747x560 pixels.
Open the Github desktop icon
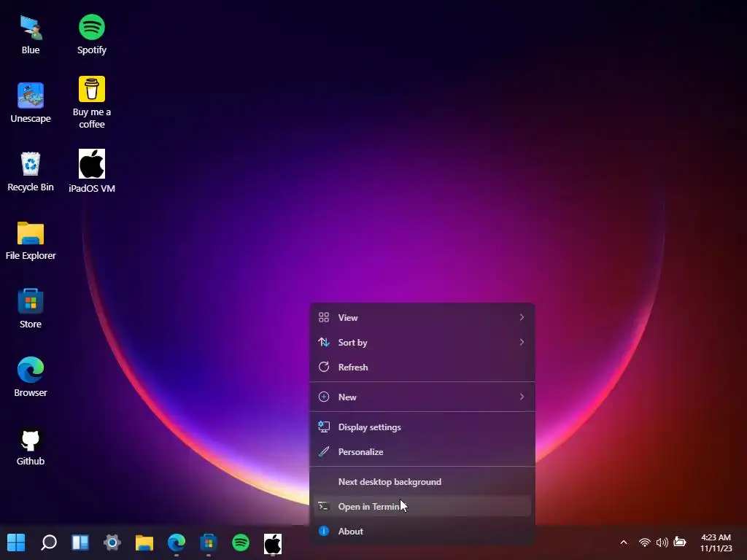pos(31,446)
